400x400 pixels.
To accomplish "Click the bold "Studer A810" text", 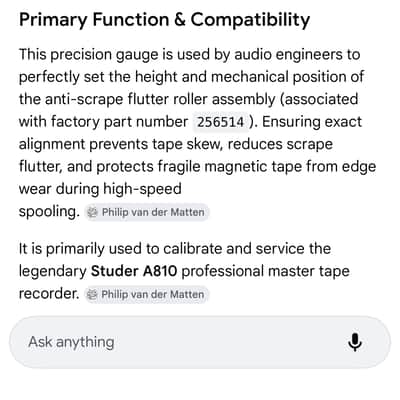I will (x=134, y=271).
